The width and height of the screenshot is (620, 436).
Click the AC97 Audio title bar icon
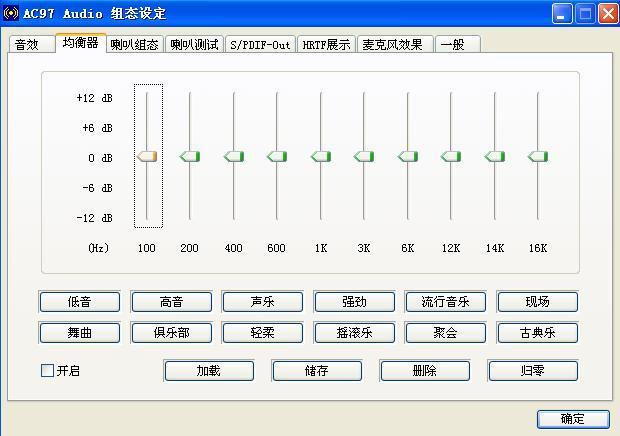pos(10,13)
